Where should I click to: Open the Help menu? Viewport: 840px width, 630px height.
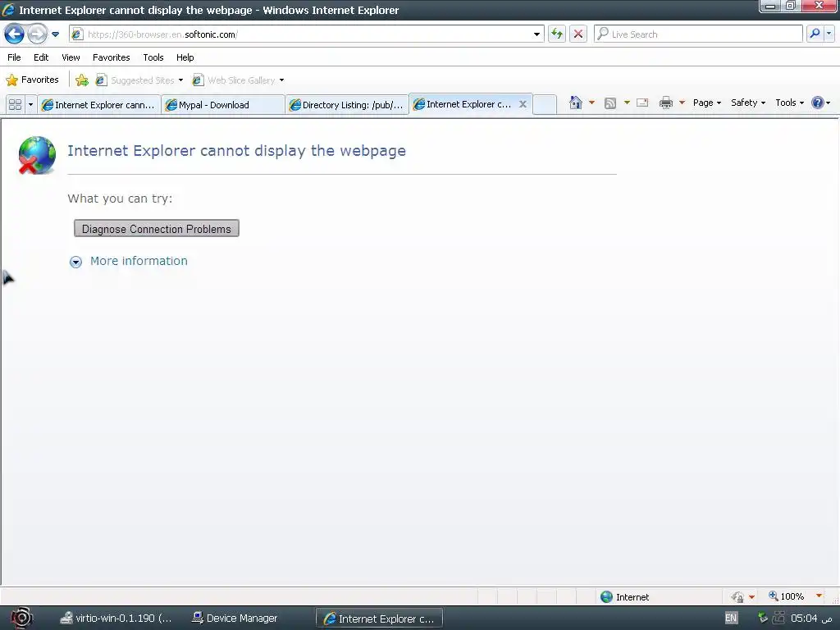pyautogui.click(x=185, y=57)
